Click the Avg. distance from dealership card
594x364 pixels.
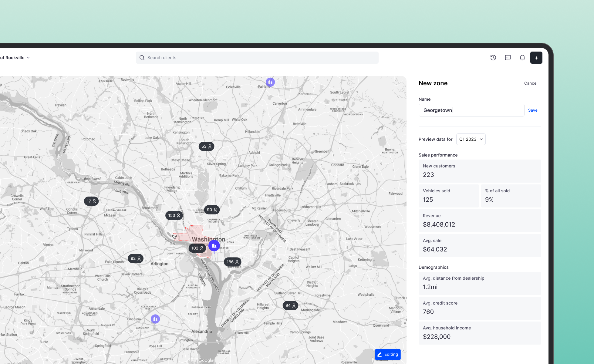[x=480, y=283]
